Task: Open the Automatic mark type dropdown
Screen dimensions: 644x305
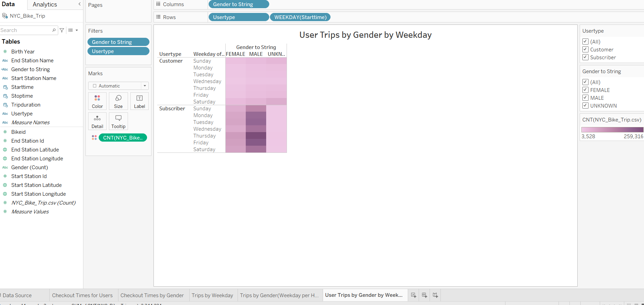Action: point(118,86)
